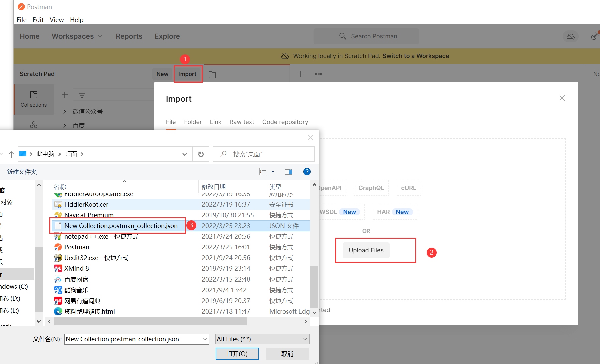Click 取消 to cancel file dialog
Viewport: 600px width, 364px height.
(x=287, y=354)
